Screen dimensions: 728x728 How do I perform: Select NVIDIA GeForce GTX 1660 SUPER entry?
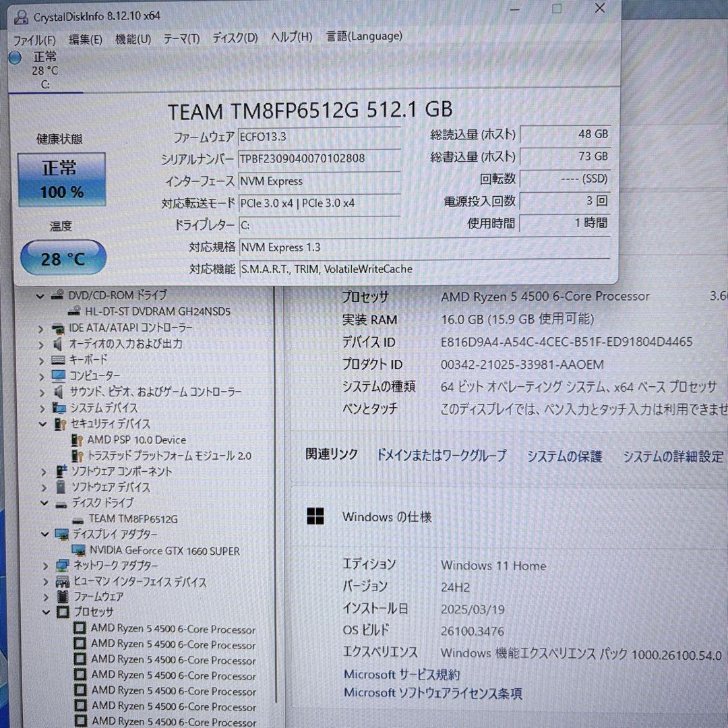164,551
